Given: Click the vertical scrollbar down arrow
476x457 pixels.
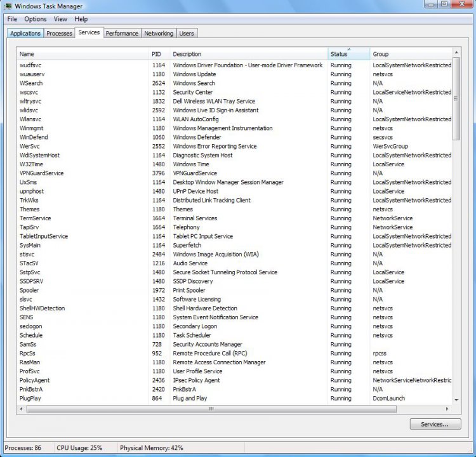Looking at the screenshot, I should pyautogui.click(x=456, y=400).
